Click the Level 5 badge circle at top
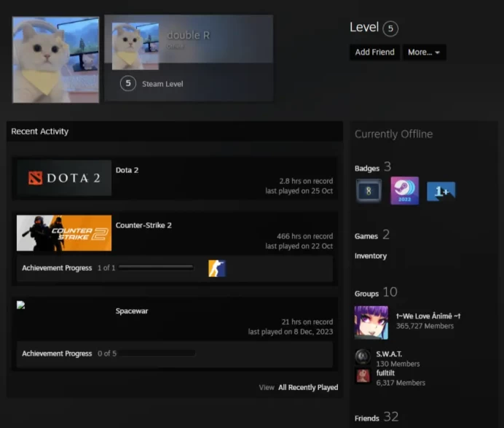 pos(390,28)
